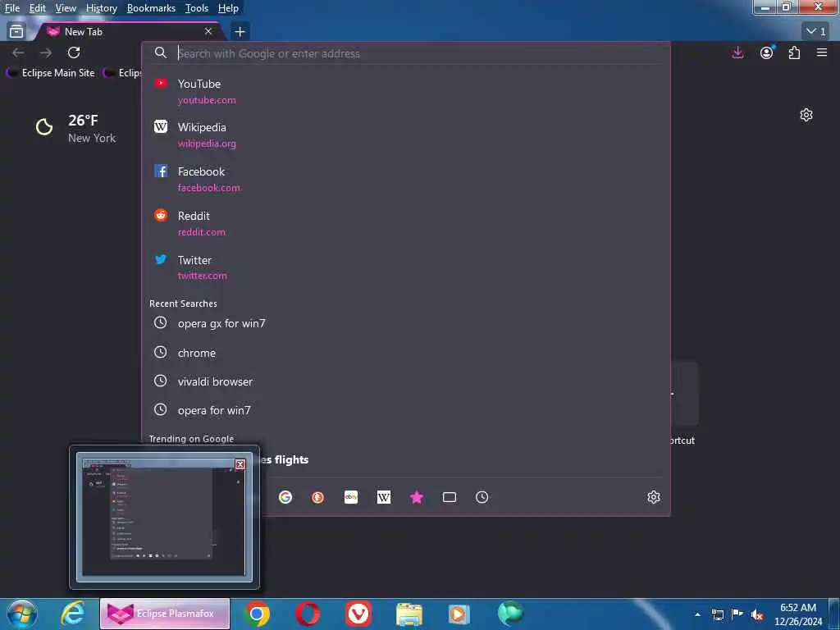Viewport: 840px width, 630px height.
Task: Launch Internet Explorer from taskbar
Action: point(72,614)
